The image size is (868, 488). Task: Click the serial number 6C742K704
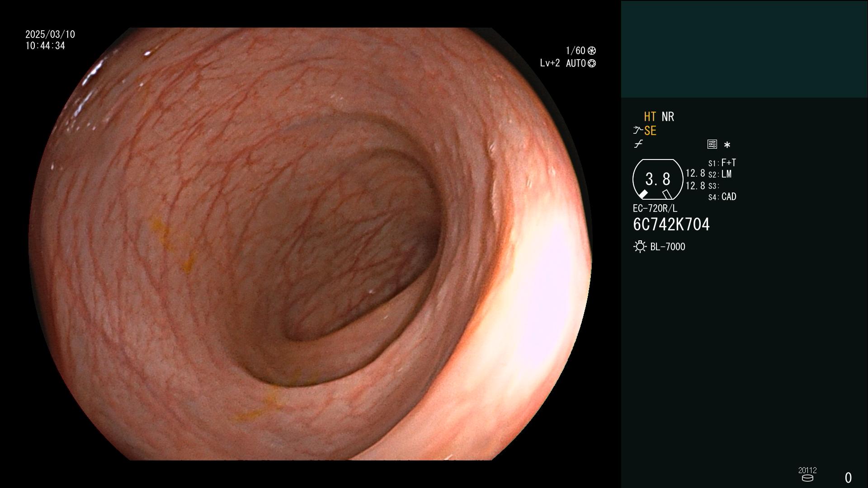pyautogui.click(x=671, y=225)
